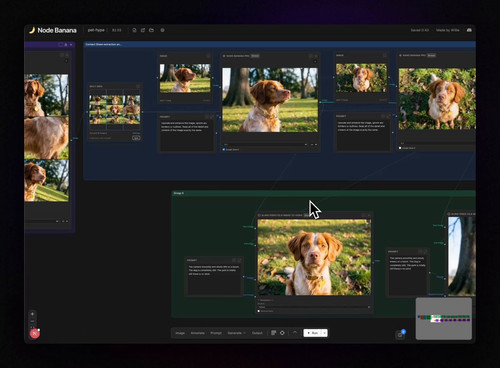Click the auto-layout icon in bottom toolbar
This screenshot has width=500, height=368.
(x=273, y=333)
